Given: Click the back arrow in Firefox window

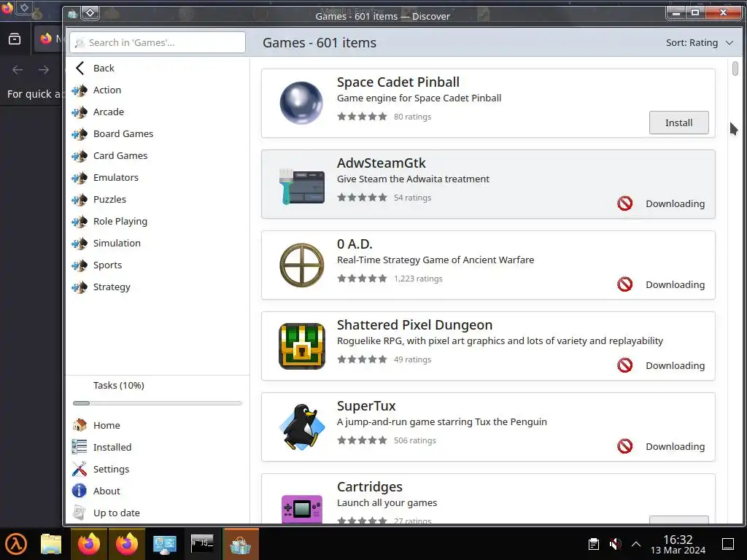Looking at the screenshot, I should pyautogui.click(x=18, y=70).
